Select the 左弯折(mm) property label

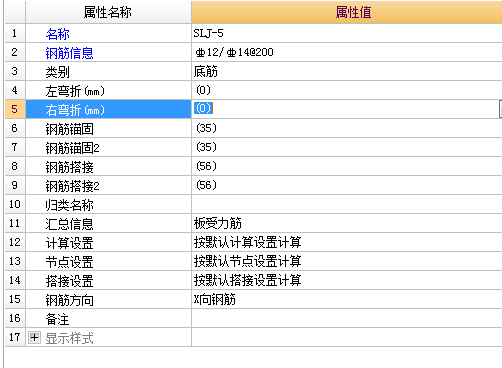pyautogui.click(x=75, y=91)
